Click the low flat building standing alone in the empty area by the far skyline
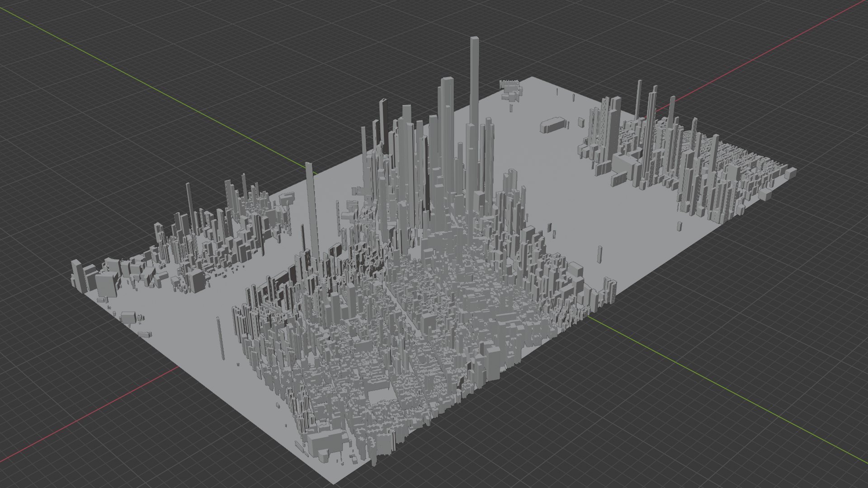 coord(552,125)
